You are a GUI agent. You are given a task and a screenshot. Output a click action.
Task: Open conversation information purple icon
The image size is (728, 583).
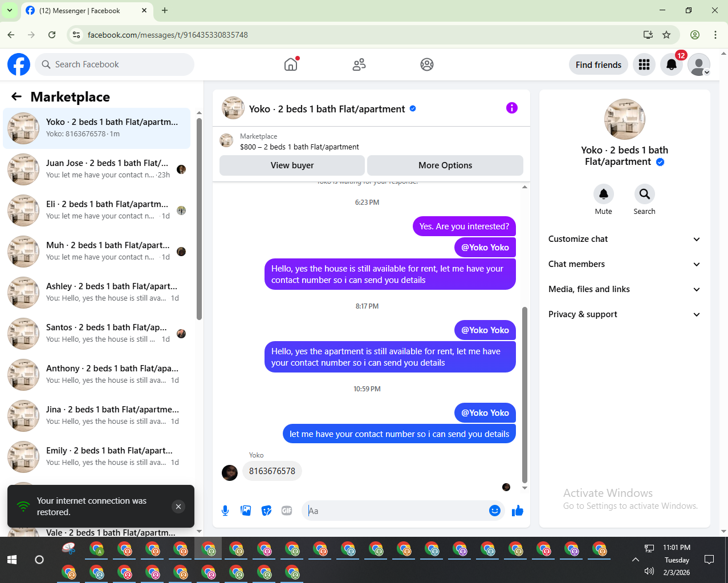[x=512, y=108]
